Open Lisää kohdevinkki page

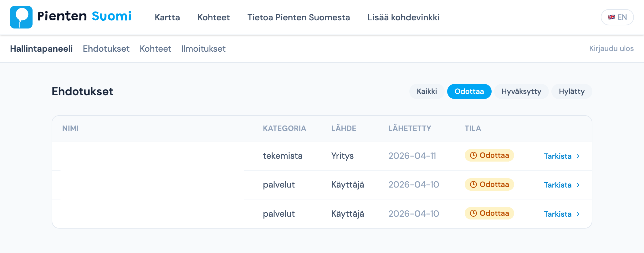point(403,17)
